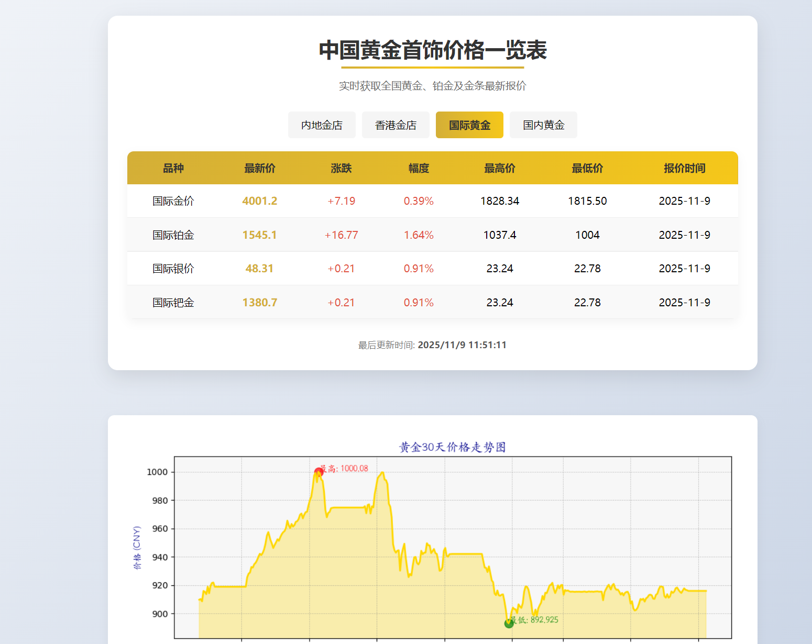The width and height of the screenshot is (812, 644).
Task: Click the green 最低 marker on the chart
Action: pyautogui.click(x=509, y=623)
